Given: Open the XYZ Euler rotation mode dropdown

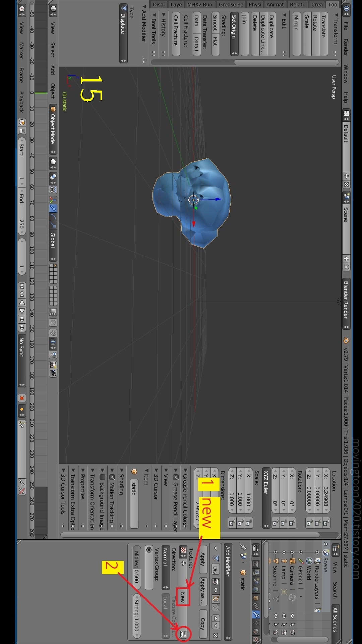Looking at the screenshot, I should click(266, 498).
